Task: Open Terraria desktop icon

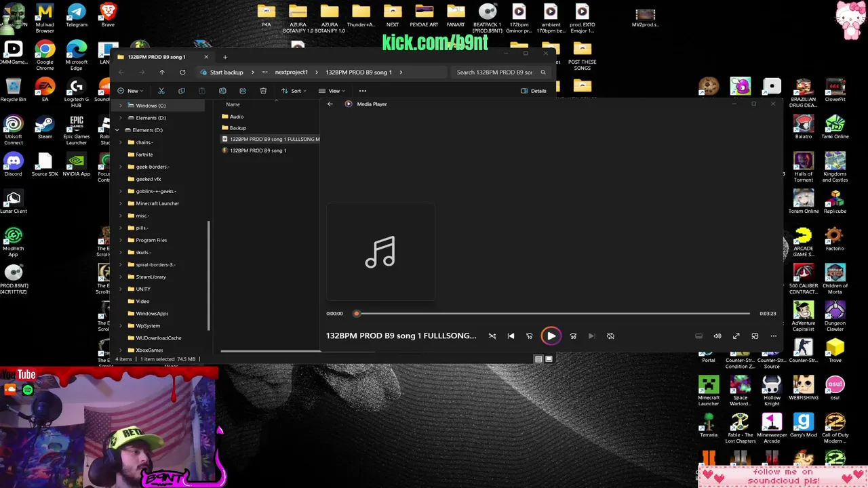Action: point(709,426)
